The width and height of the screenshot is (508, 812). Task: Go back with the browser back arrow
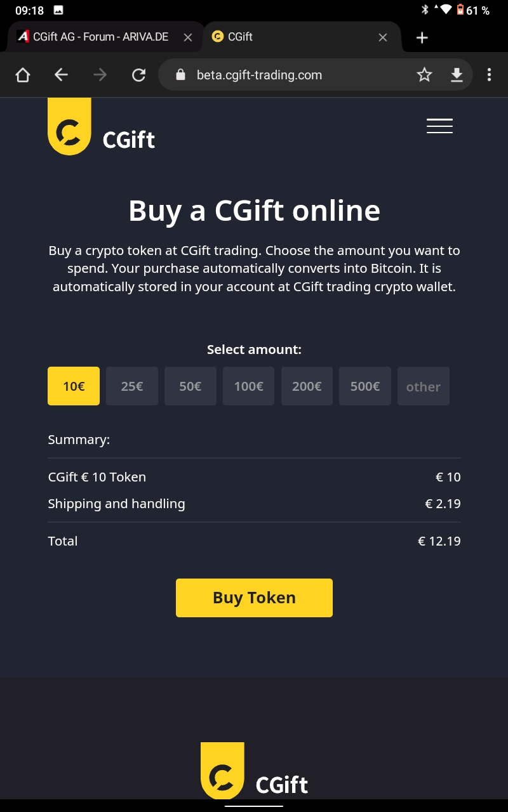(x=61, y=75)
